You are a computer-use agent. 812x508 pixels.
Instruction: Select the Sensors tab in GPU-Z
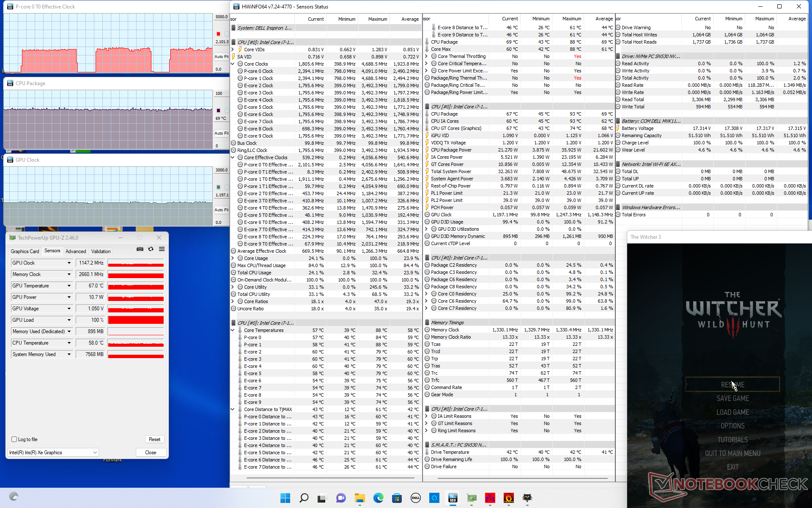pyautogui.click(x=52, y=251)
